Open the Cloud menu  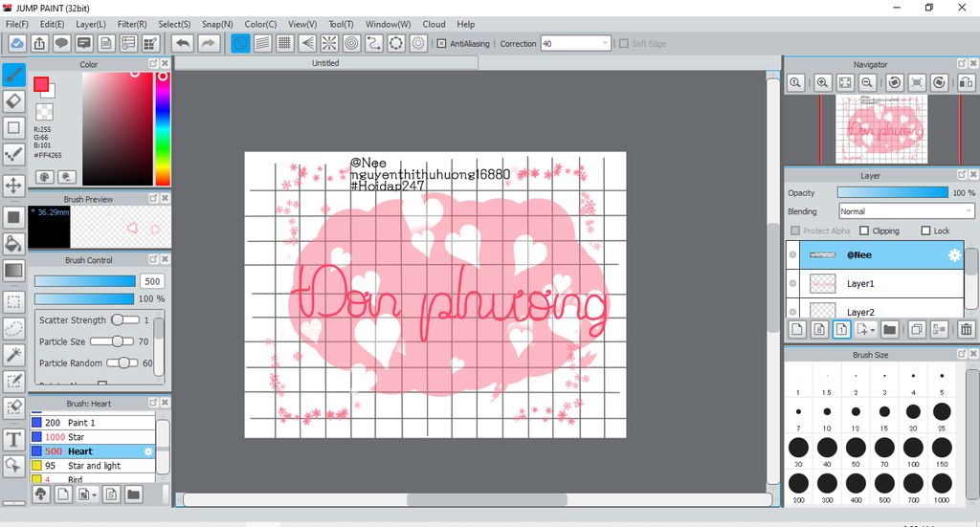[x=434, y=24]
